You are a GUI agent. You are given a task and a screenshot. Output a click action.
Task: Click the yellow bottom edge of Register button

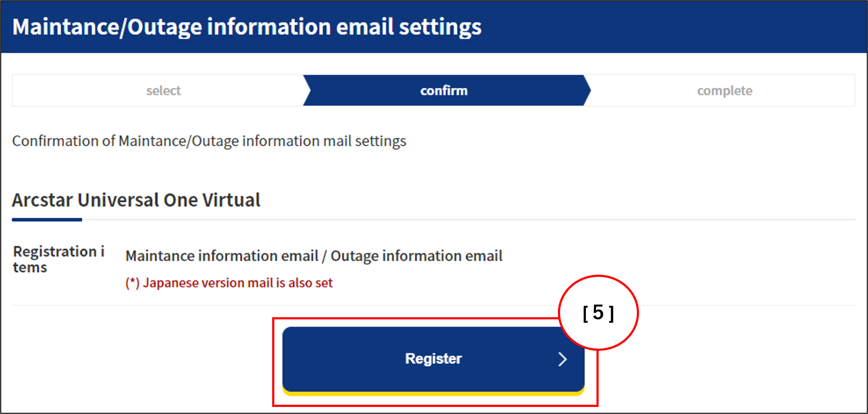coord(433,393)
